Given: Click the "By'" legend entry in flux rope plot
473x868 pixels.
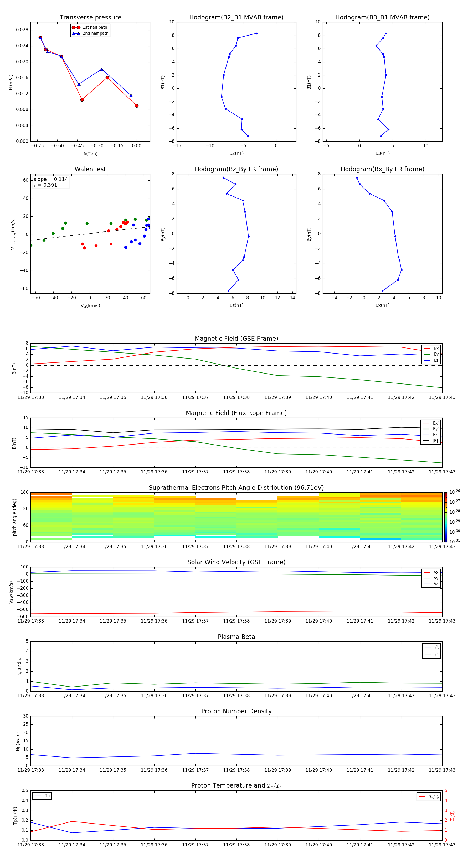Looking at the screenshot, I should coord(431,429).
